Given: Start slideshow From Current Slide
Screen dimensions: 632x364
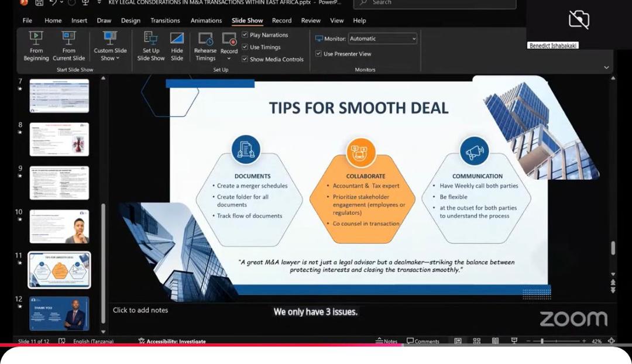Looking at the screenshot, I should [68, 46].
